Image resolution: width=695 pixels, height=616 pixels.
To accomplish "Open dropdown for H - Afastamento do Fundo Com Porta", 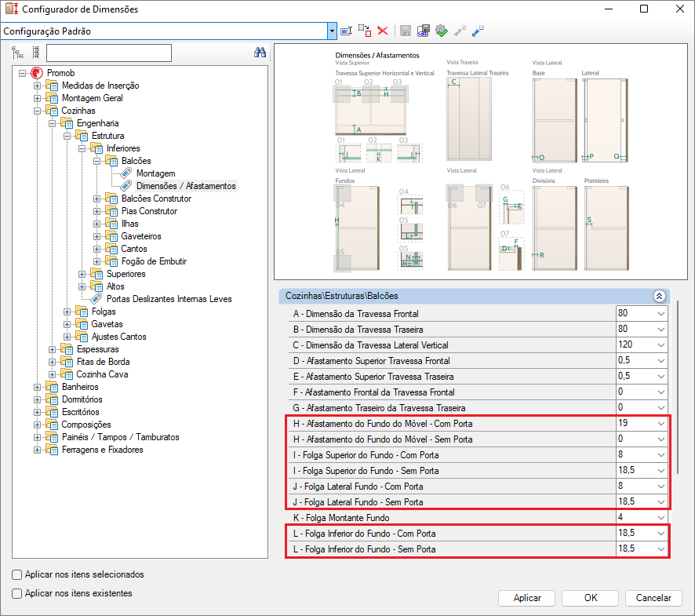I will point(660,424).
